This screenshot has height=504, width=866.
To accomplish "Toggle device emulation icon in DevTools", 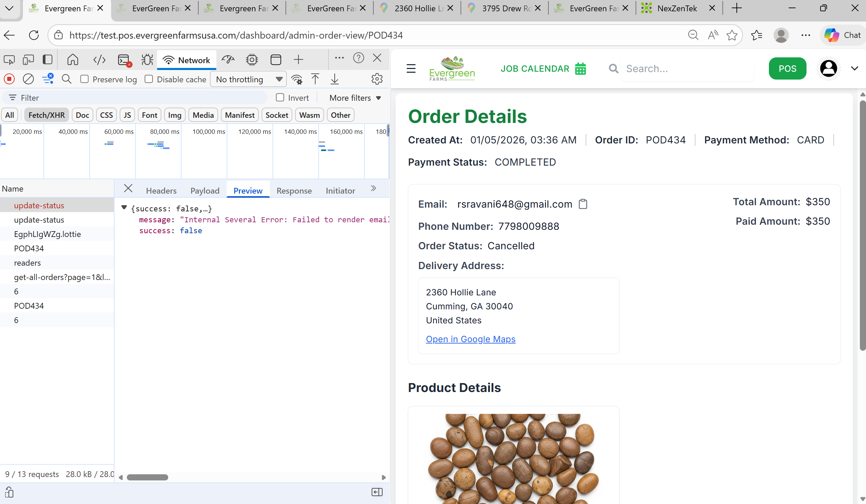I will click(x=28, y=60).
